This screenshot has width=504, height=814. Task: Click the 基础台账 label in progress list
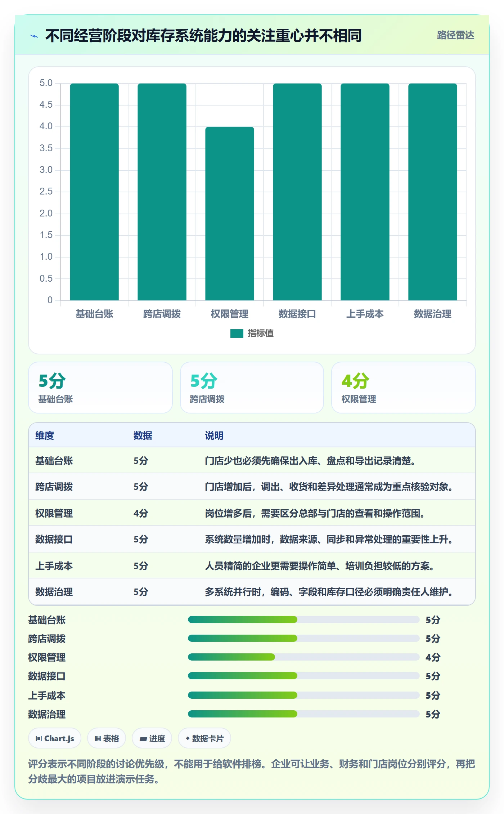tap(47, 620)
